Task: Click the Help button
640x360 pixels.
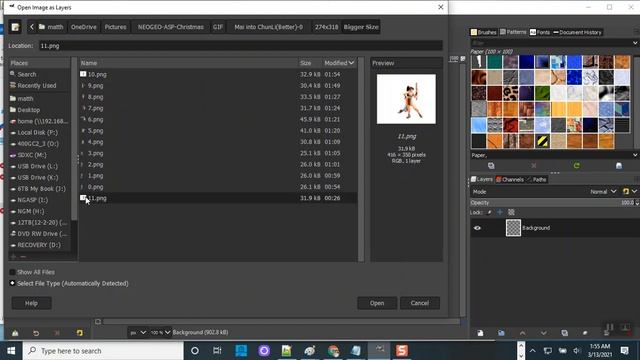Action: click(x=31, y=303)
